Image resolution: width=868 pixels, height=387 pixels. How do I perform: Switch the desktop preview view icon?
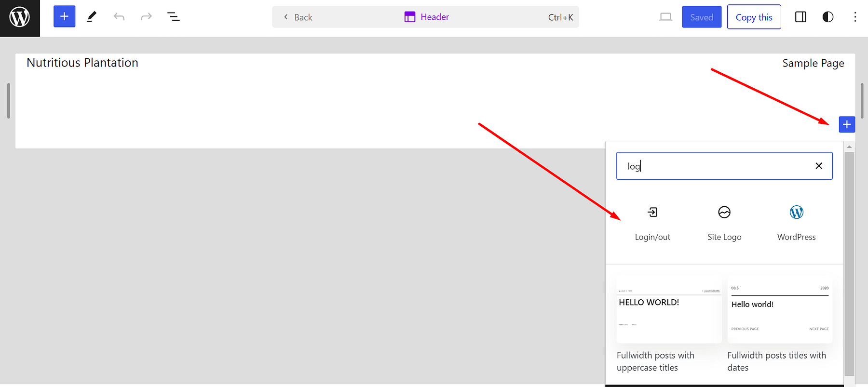(665, 17)
